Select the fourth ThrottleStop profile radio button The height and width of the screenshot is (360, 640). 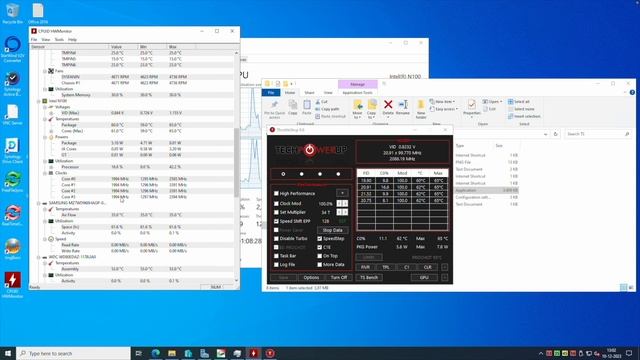pos(338,174)
